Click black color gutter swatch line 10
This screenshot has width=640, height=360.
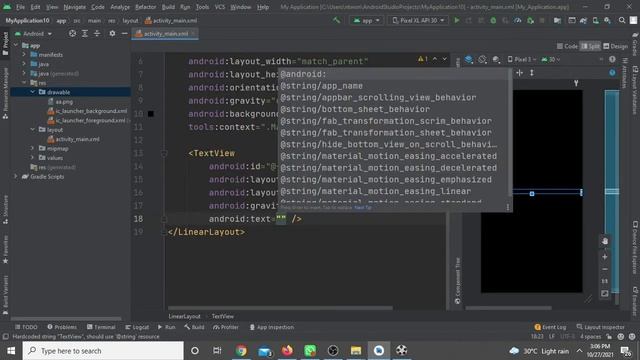click(151, 113)
